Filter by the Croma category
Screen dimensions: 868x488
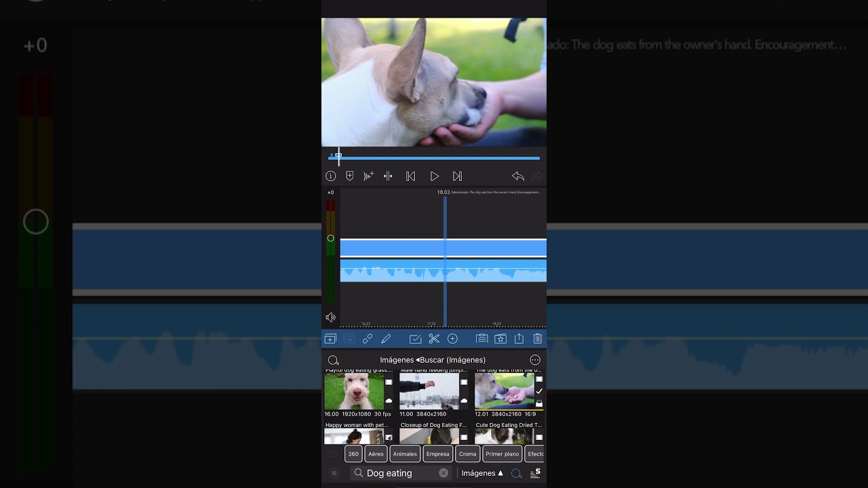pos(468,454)
